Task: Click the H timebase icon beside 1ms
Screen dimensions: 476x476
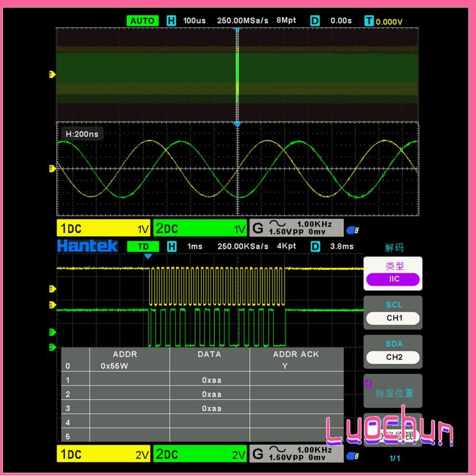Action: [x=172, y=246]
